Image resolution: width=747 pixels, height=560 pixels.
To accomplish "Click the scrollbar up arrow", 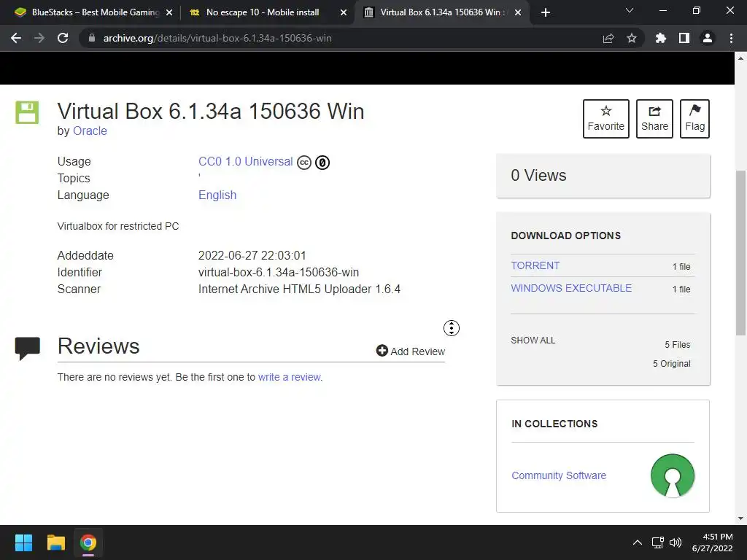I will (741, 58).
